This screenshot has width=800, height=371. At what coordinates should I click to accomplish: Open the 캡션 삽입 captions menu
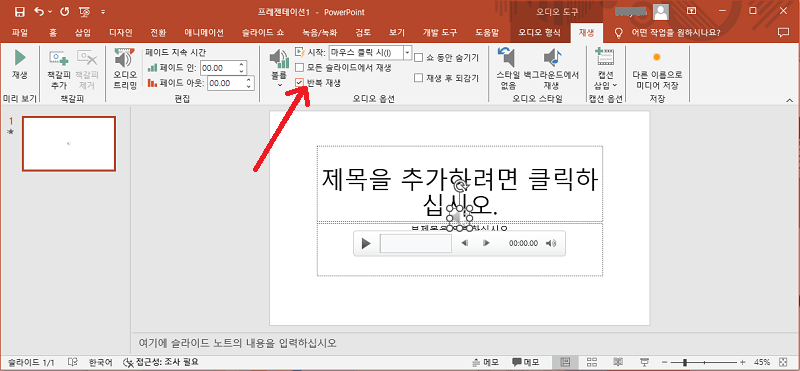tap(605, 69)
